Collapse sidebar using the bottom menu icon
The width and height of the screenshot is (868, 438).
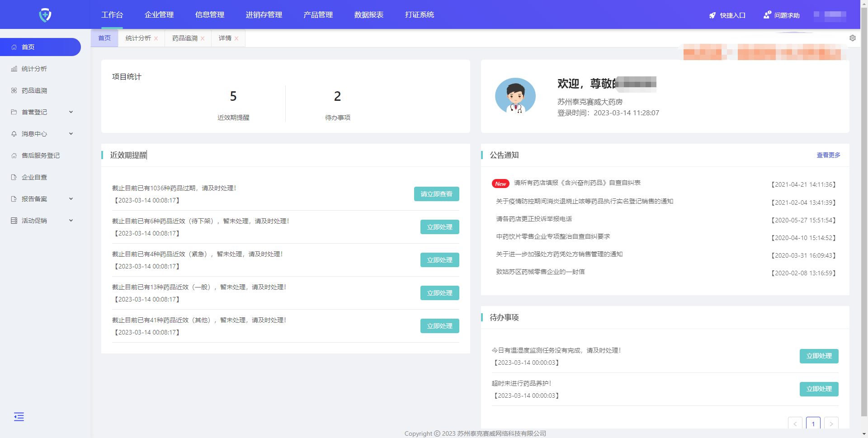pyautogui.click(x=19, y=417)
